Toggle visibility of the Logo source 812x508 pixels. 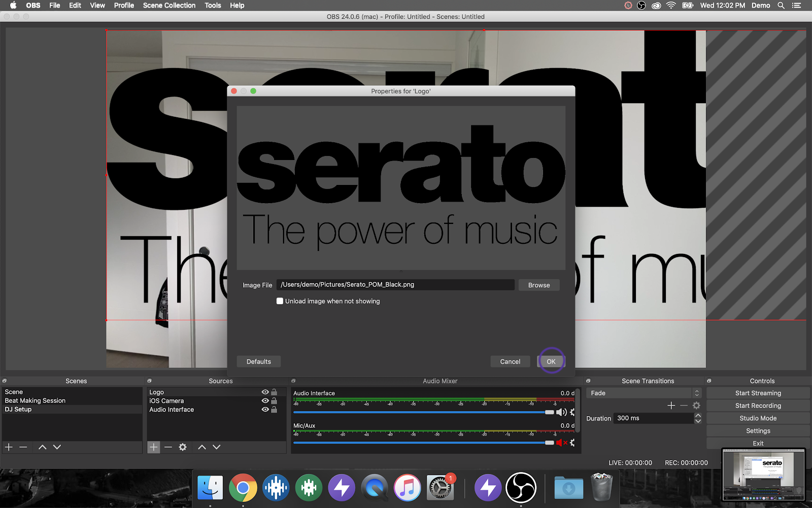coord(265,392)
